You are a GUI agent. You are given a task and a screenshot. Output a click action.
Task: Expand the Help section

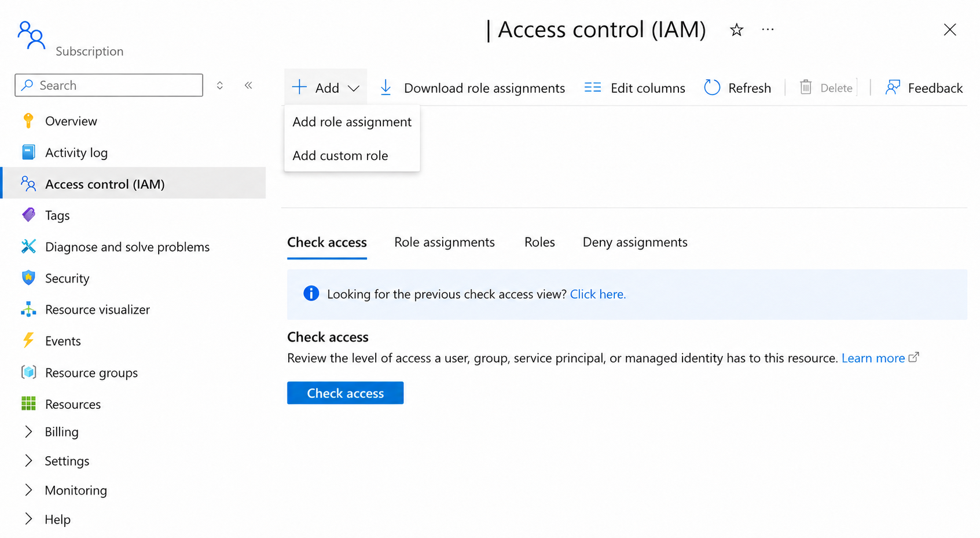pos(28,519)
